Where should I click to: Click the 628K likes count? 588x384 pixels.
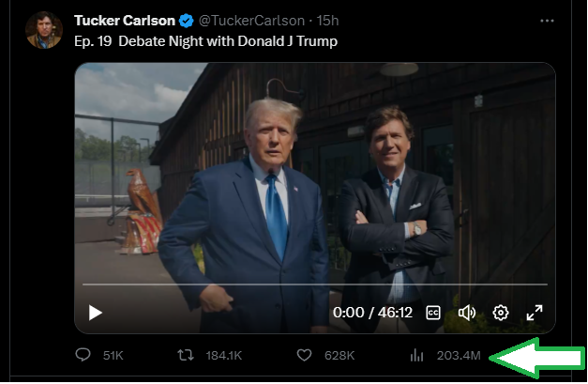[339, 356]
